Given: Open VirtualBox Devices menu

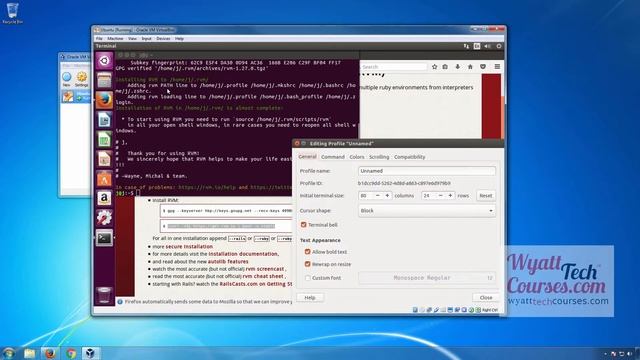Looking at the screenshot, I should coord(163,38).
